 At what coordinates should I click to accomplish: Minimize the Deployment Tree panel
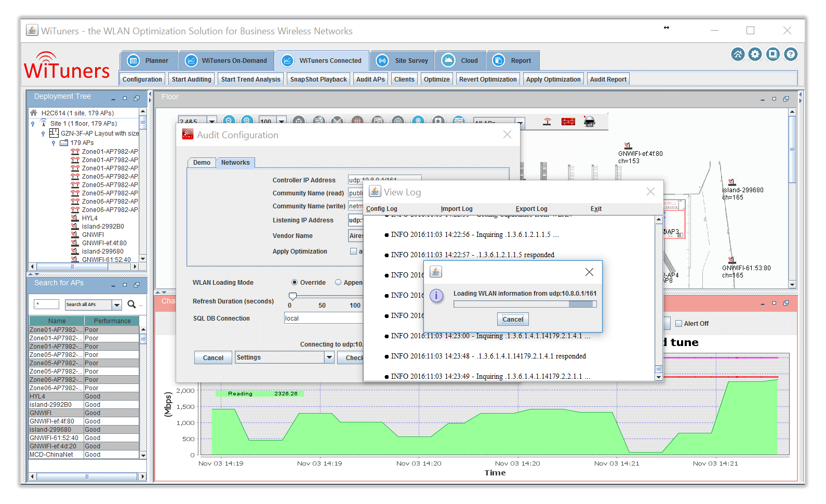[113, 99]
